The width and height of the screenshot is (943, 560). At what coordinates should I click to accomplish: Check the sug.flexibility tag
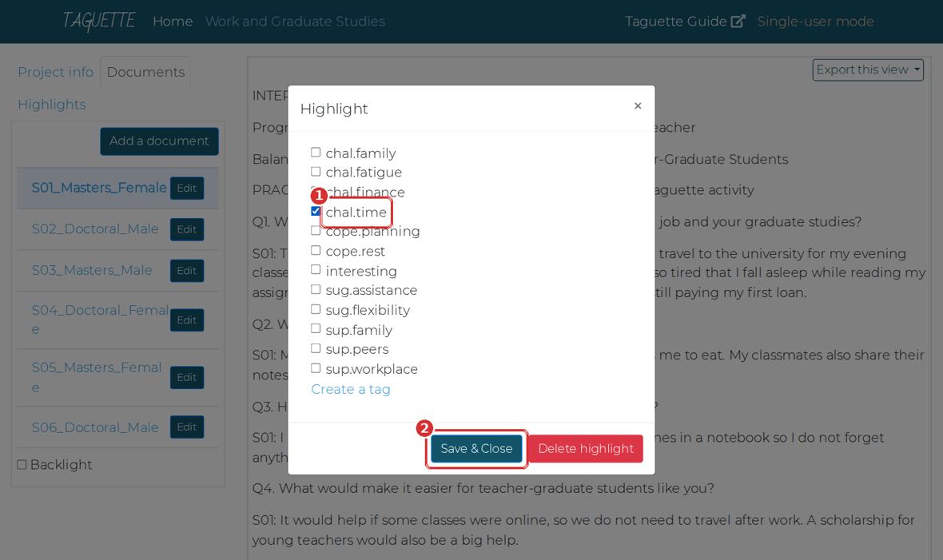tap(316, 309)
